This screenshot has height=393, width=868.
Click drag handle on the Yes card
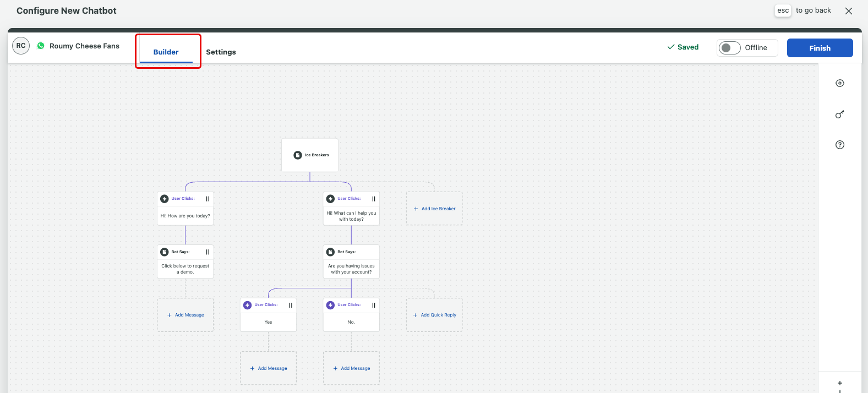pos(291,305)
